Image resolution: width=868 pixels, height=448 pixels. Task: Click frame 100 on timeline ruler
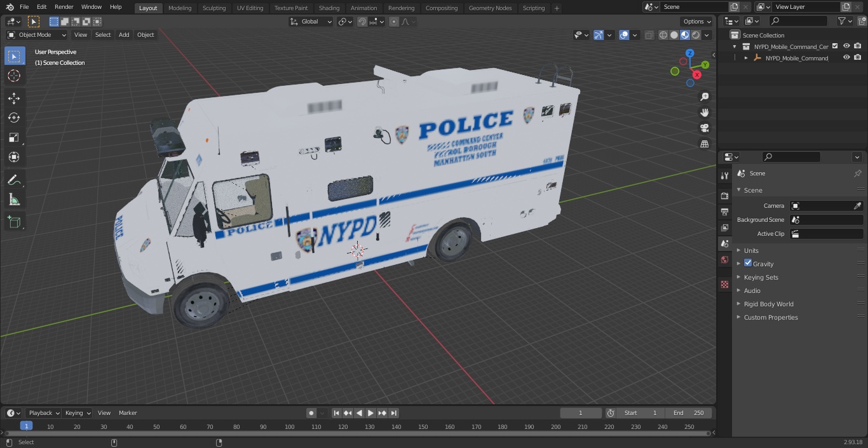pyautogui.click(x=290, y=426)
